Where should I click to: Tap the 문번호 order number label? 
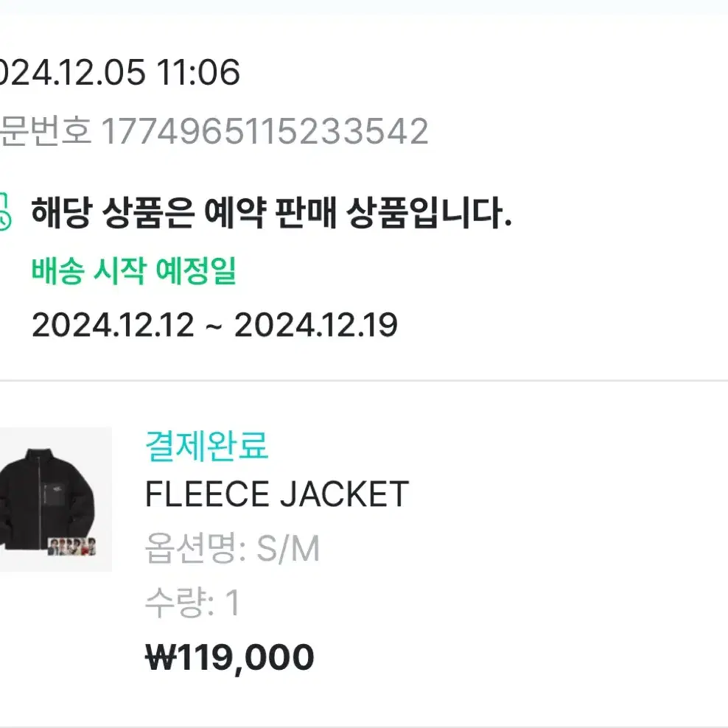46,131
